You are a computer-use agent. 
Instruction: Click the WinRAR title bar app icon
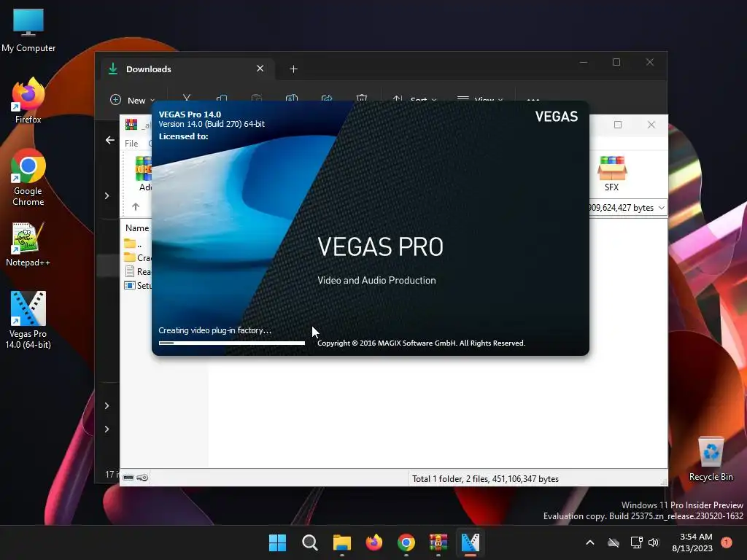131,125
